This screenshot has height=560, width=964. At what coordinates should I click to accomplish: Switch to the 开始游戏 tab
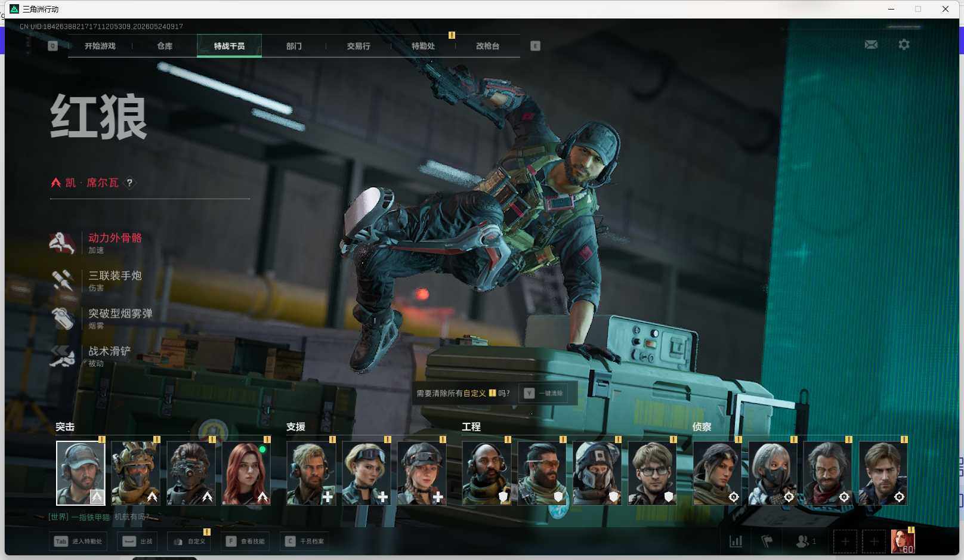[100, 46]
